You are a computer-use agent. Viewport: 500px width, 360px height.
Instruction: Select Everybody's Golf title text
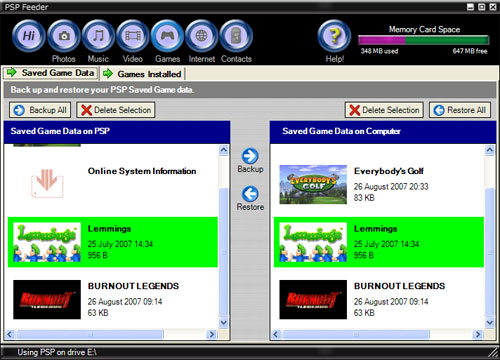389,171
